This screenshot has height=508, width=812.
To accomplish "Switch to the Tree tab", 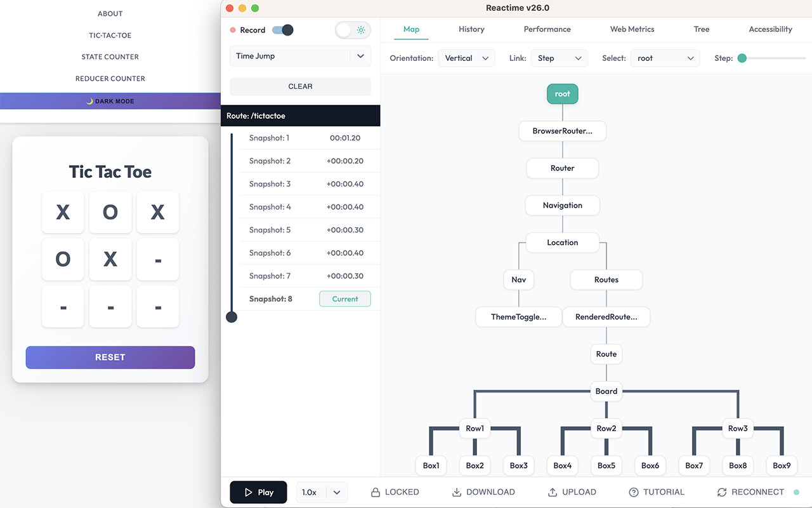I will coord(702,29).
